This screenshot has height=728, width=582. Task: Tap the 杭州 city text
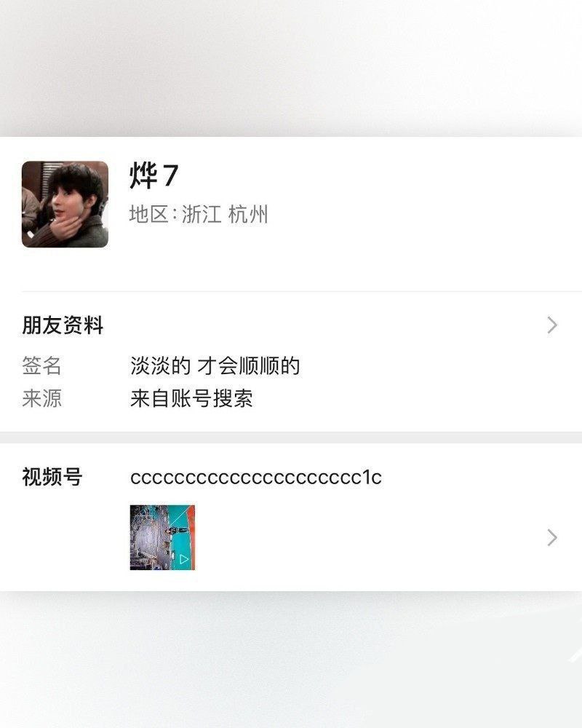(x=248, y=215)
